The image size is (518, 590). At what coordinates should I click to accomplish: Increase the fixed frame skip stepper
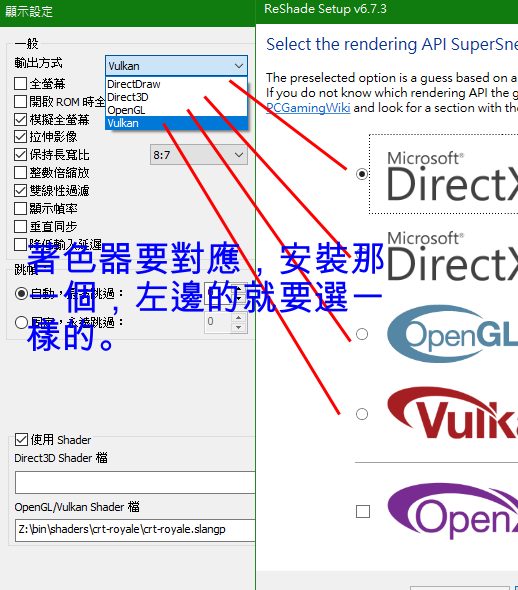click(x=238, y=317)
